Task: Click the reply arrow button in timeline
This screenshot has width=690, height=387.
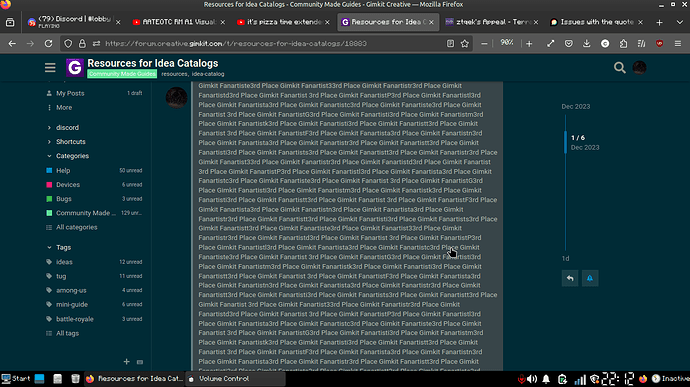Action: [570, 278]
